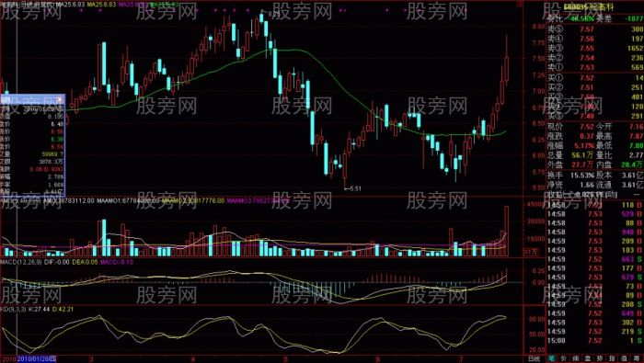
Task: Select the 15:00 final trade row 1 S
Action: tap(595, 340)
